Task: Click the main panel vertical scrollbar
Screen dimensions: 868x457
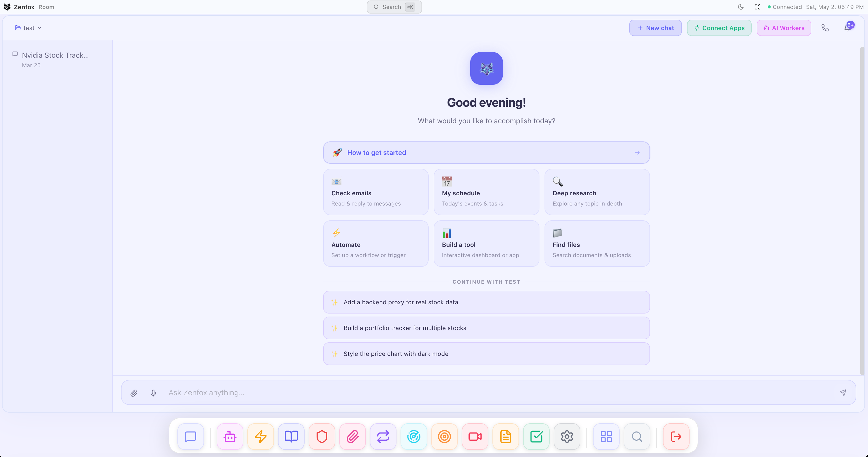Action: click(x=862, y=211)
